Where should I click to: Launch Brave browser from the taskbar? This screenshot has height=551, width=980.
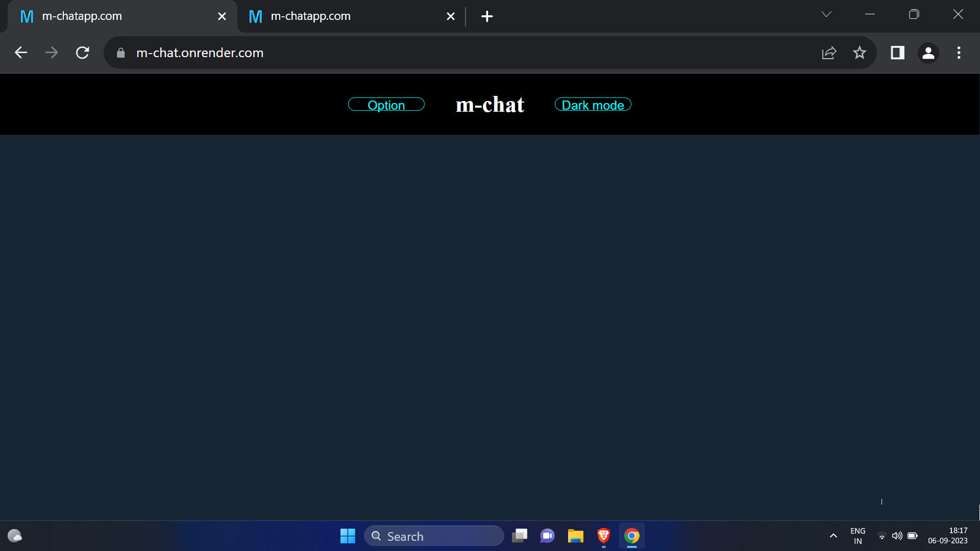tap(603, 536)
